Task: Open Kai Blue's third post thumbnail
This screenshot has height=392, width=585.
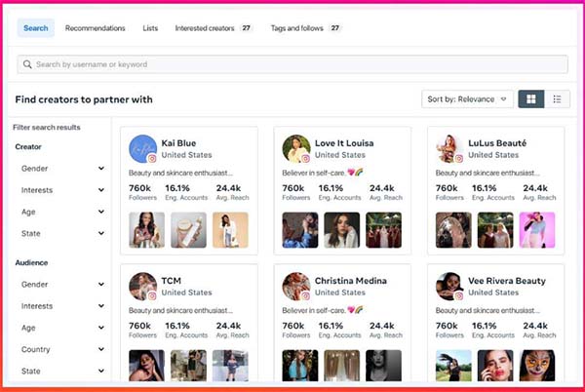Action: point(230,230)
